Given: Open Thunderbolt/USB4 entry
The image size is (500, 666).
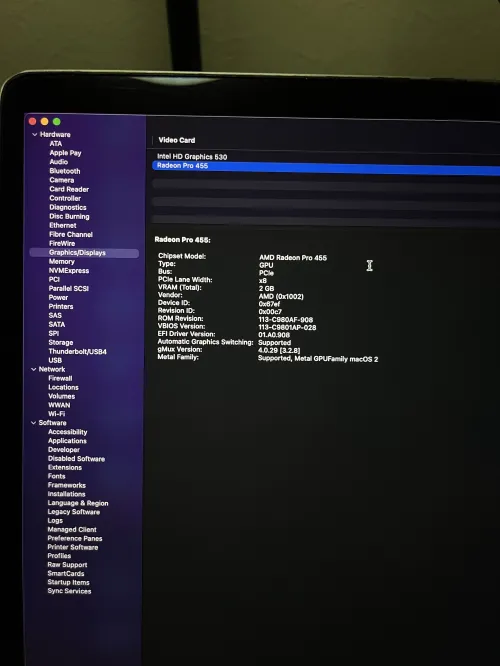Looking at the screenshot, I should (77, 352).
